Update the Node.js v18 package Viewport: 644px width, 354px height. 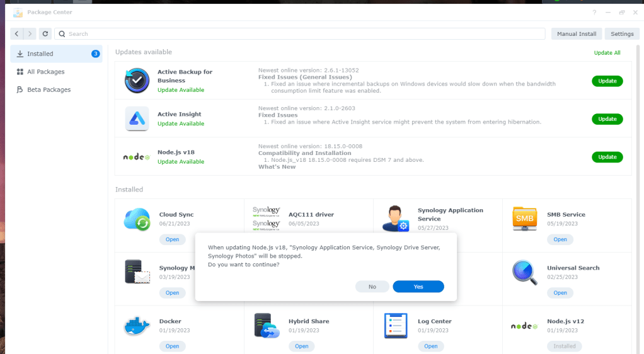pos(607,157)
